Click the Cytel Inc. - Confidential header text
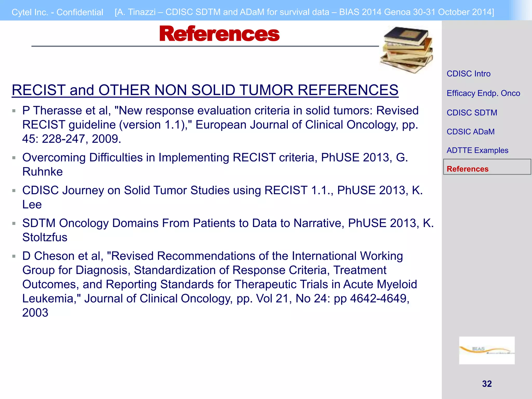 (57, 12)
